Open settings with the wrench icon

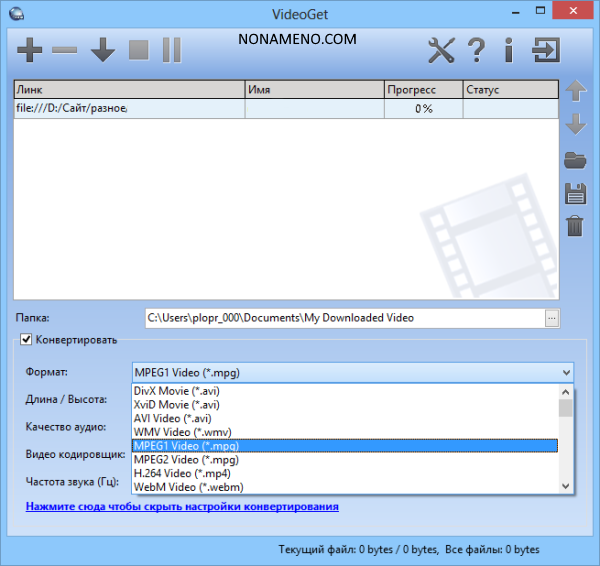(441, 50)
